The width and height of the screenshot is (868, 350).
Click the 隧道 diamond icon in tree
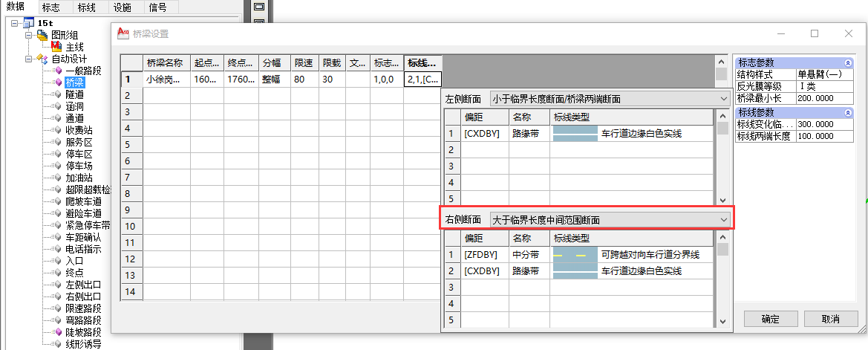click(57, 94)
